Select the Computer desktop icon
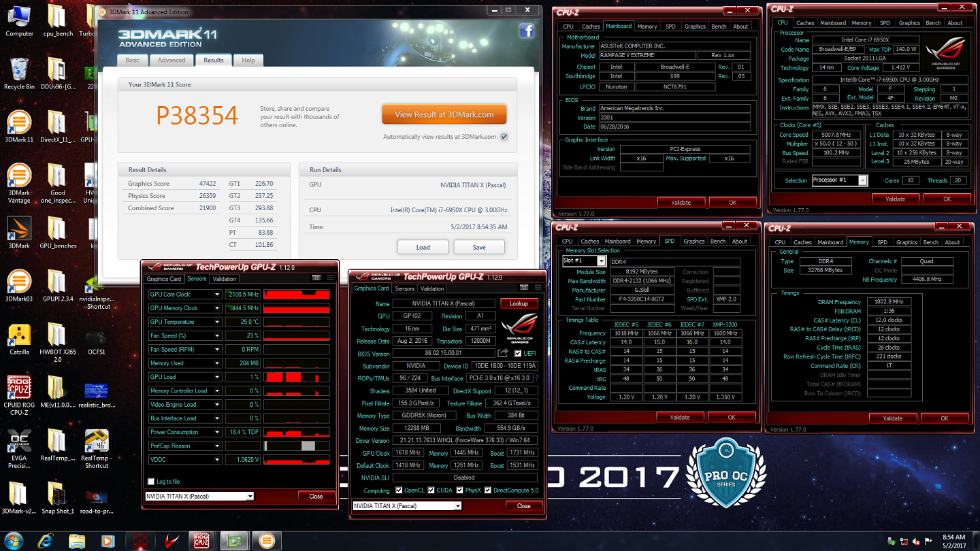This screenshot has height=551, width=980. [19, 20]
